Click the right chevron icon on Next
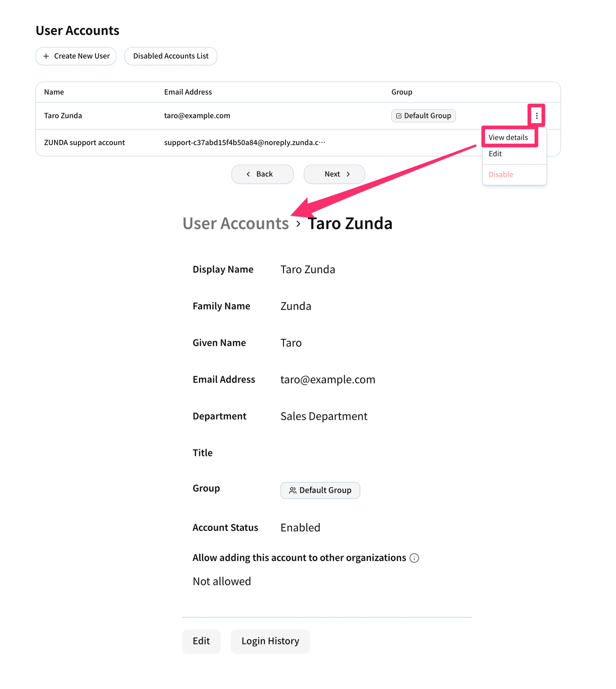The width and height of the screenshot is (616, 689). [x=348, y=174]
